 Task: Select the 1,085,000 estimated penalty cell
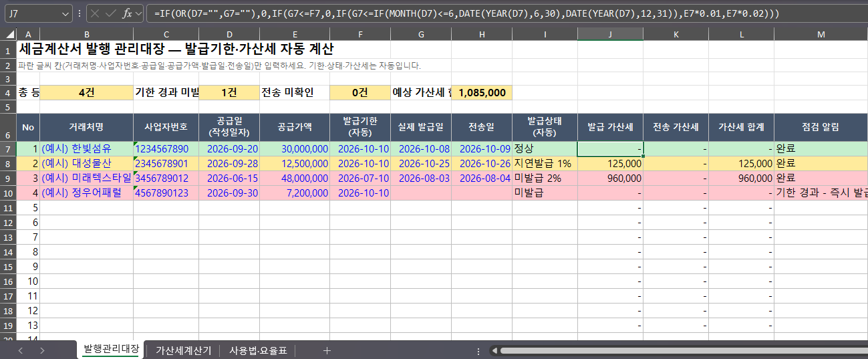(x=482, y=93)
